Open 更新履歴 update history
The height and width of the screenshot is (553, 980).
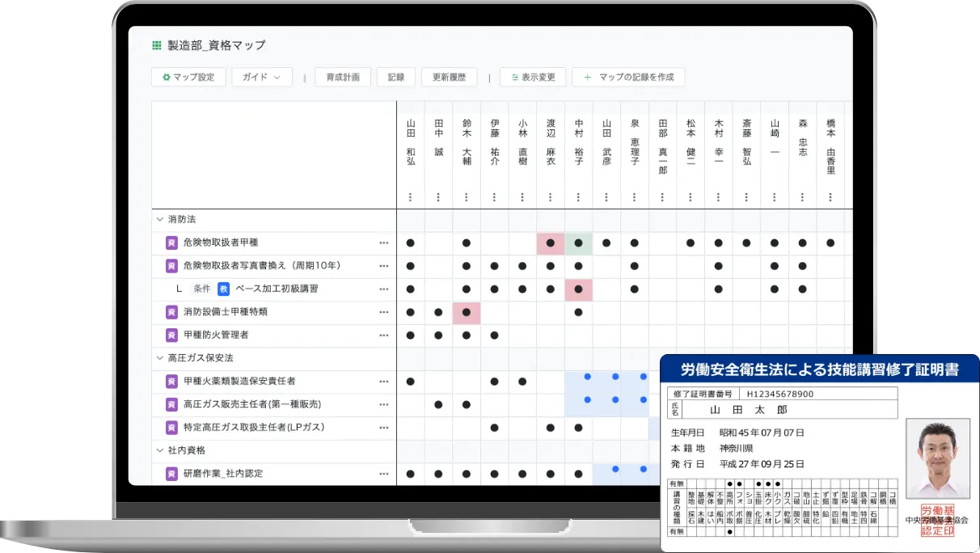click(450, 78)
